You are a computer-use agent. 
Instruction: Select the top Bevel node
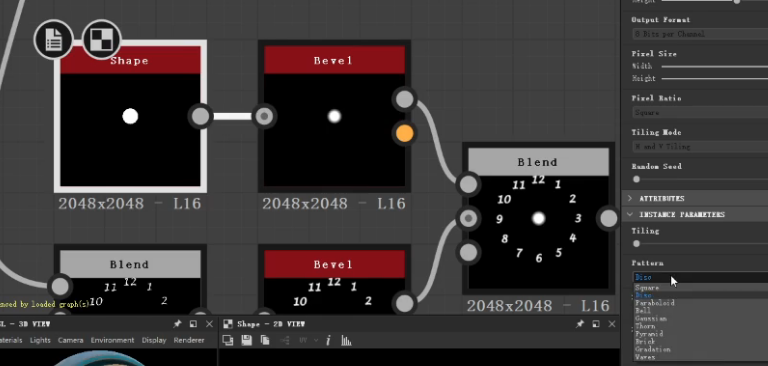tap(335, 117)
